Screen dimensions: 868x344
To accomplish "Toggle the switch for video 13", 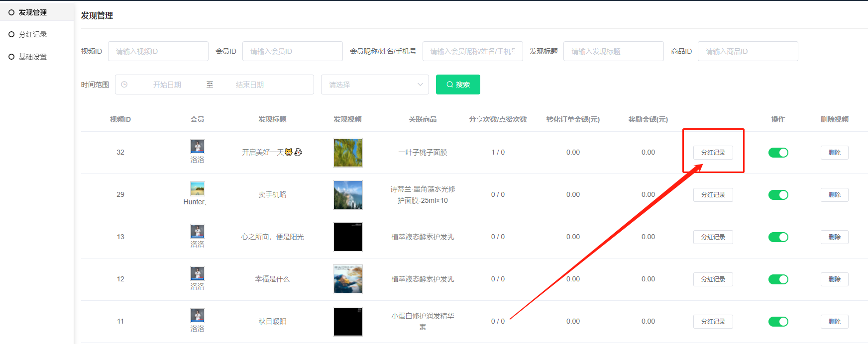I will (x=778, y=237).
